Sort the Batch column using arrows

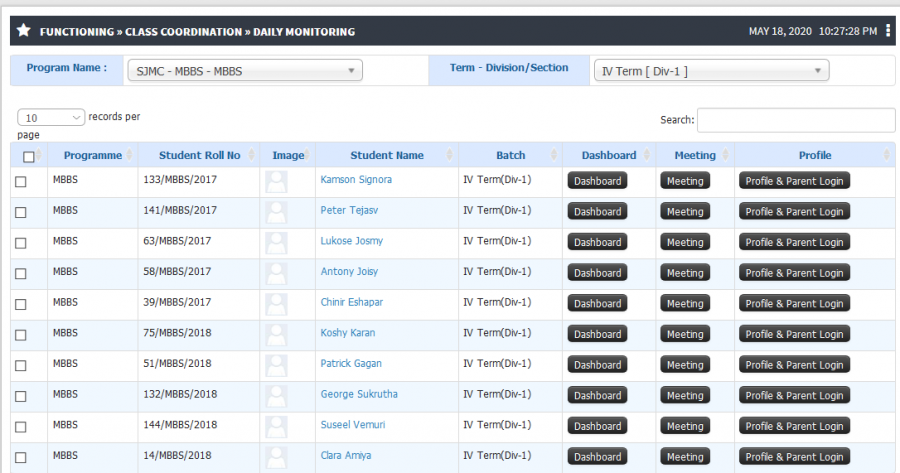[554, 155]
